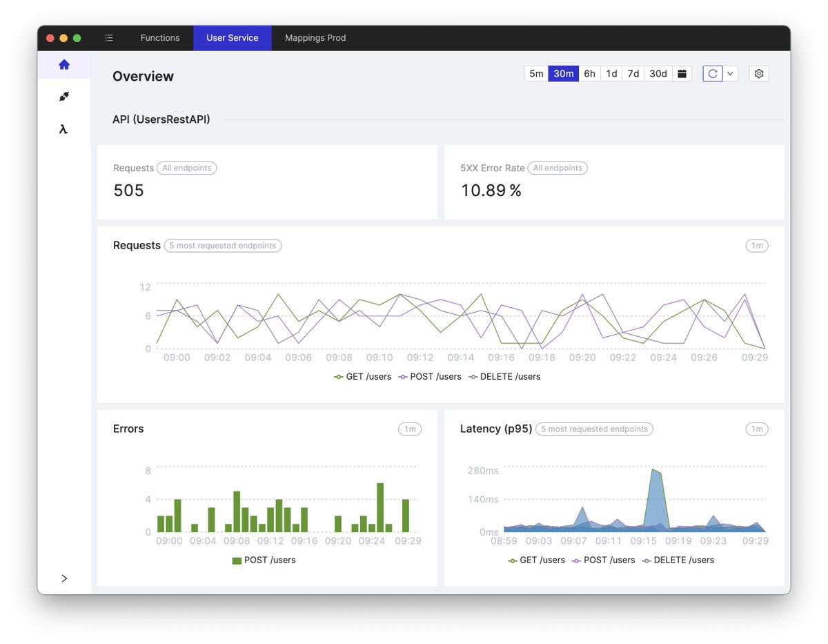Open the 5 most requested endpoints badge
The height and width of the screenshot is (644, 828).
click(x=222, y=245)
